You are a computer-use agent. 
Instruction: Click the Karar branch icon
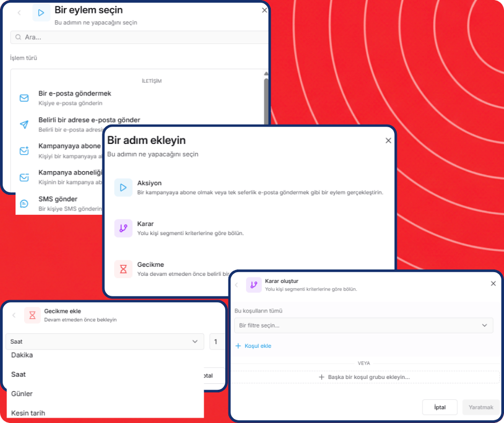(x=123, y=228)
